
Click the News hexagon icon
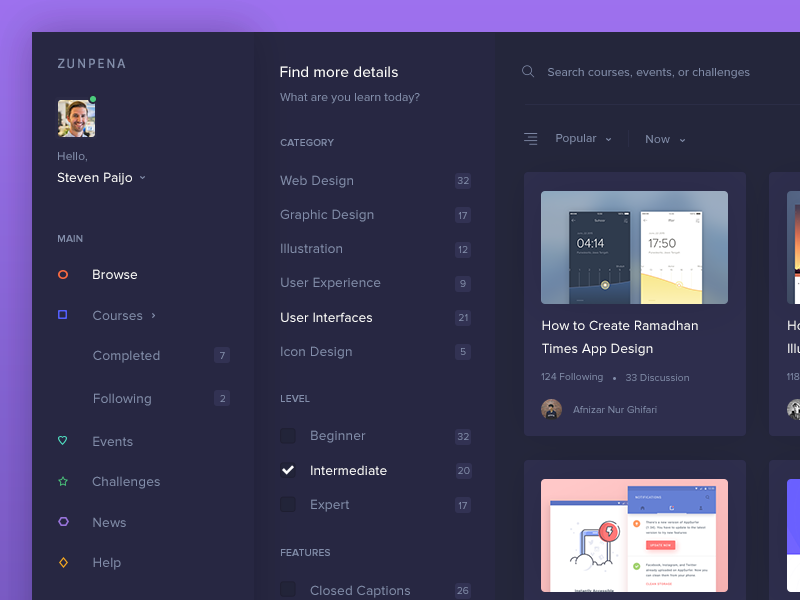[63, 522]
